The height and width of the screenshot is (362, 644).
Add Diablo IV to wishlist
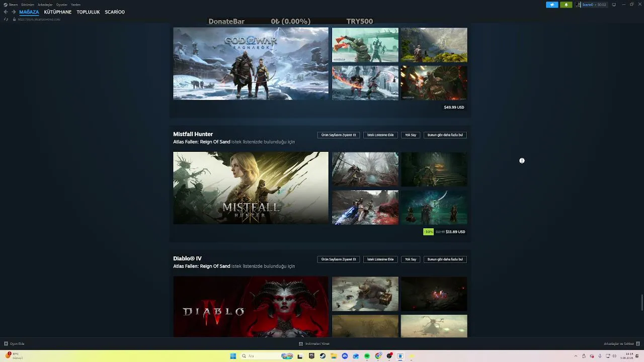click(x=380, y=259)
